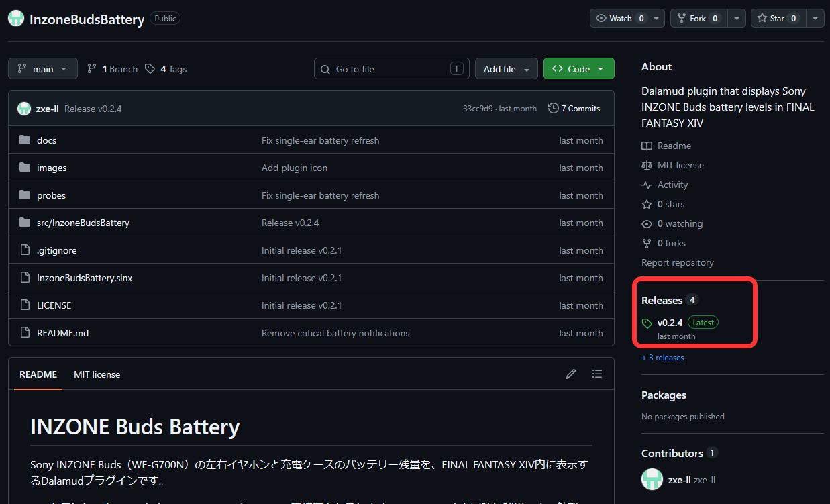The width and height of the screenshot is (830, 504).
Task: Open .gitignore file name
Action: pyautogui.click(x=57, y=250)
